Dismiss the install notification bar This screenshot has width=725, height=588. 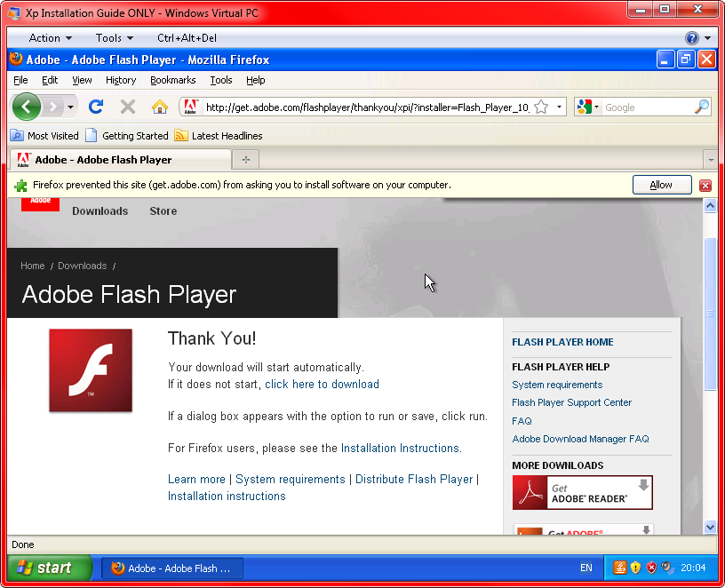coord(705,186)
